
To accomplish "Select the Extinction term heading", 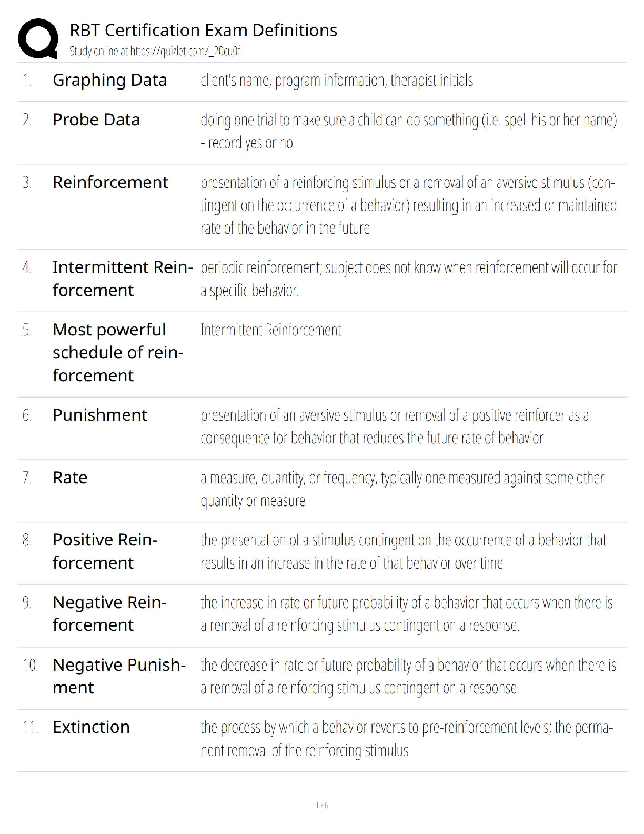I will coord(91,727).
